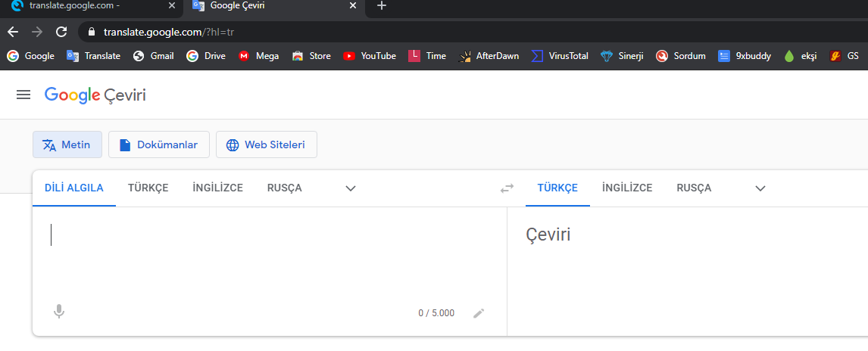Click the 0 / 5.000 character counter

436,313
